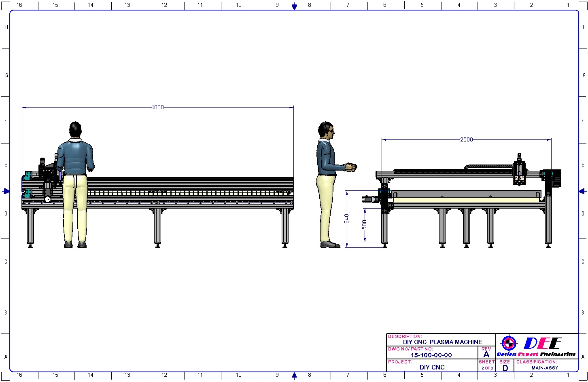588x382 pixels.
Task: Click zone letter H on the left border
Action: [x=6, y=27]
